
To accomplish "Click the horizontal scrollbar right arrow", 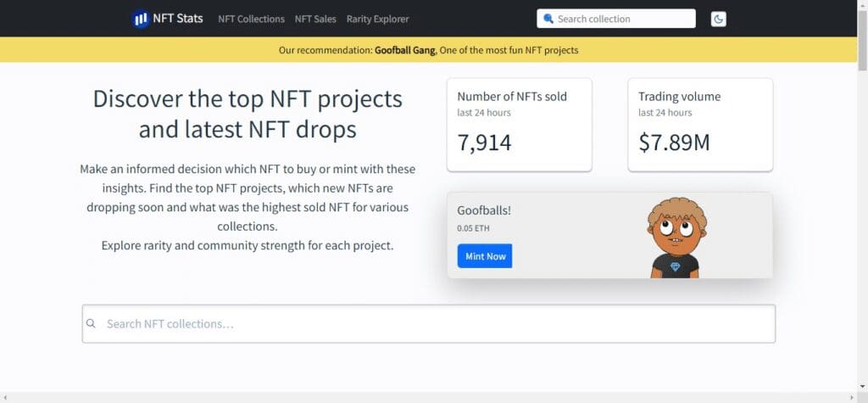I will tap(853, 398).
